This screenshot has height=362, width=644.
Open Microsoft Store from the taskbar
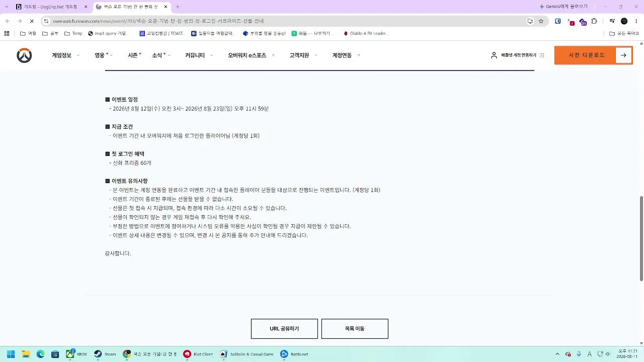tap(55, 354)
